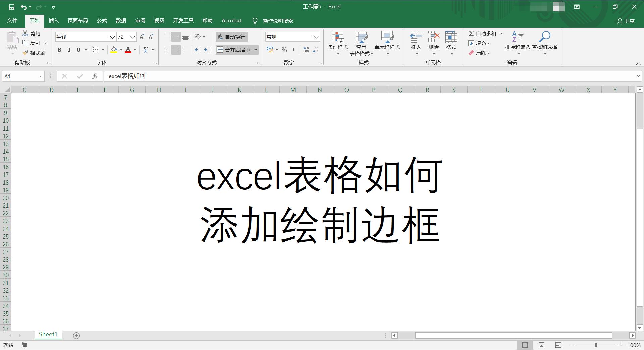Toggle align text left
Viewport: 644px width, 350px height.
point(166,50)
